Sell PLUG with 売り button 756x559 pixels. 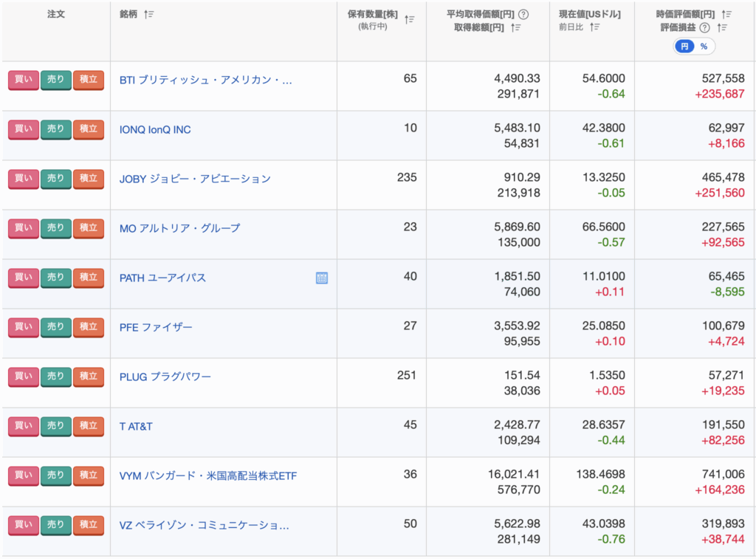click(56, 377)
